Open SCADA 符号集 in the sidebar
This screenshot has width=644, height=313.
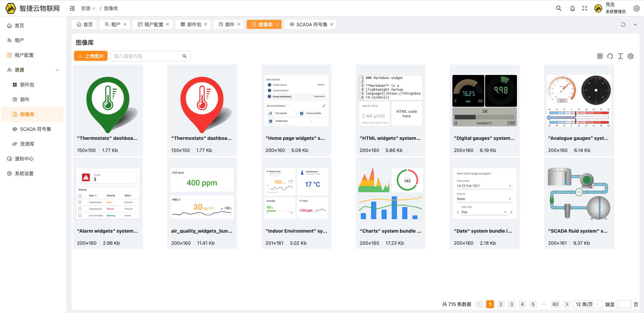[33, 129]
